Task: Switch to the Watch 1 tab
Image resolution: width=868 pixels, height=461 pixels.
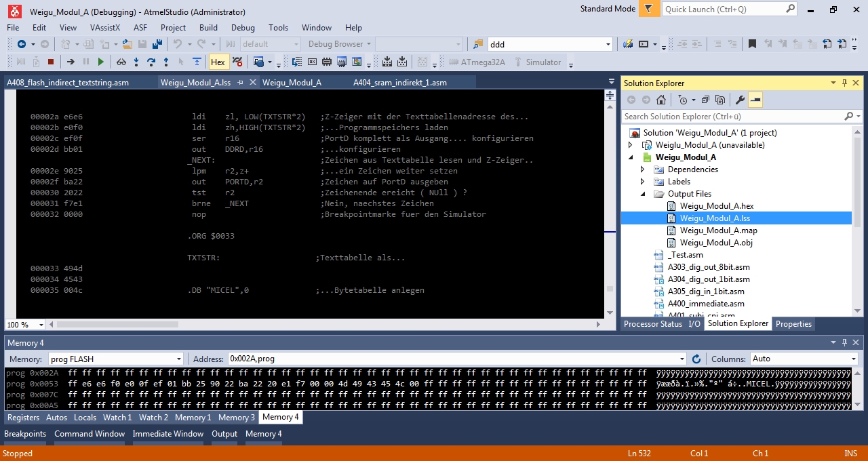Action: coord(117,418)
